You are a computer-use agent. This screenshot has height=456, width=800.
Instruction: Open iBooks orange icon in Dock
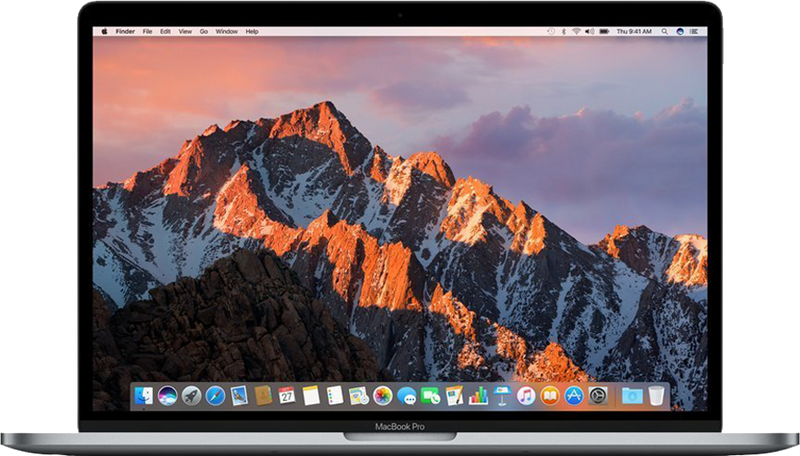(550, 395)
